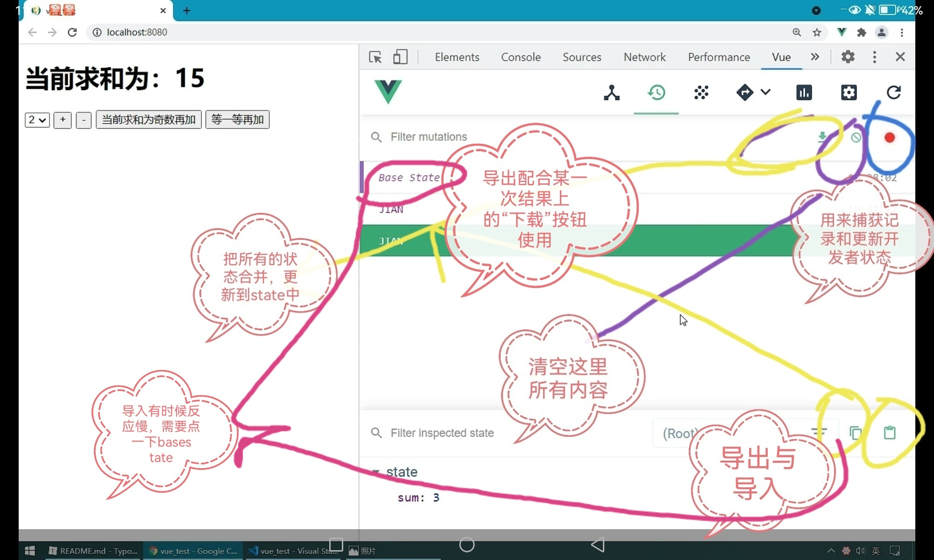The height and width of the screenshot is (560, 934).
Task: Open the Vue Components inspector tab
Action: (611, 92)
